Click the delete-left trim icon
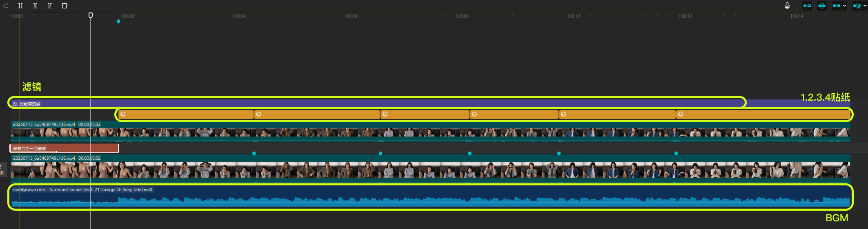This screenshot has width=868, height=229. [x=35, y=6]
